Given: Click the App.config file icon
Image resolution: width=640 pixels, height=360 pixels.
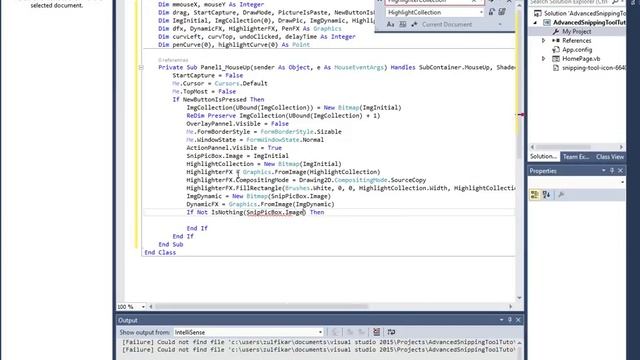Looking at the screenshot, I should click(x=556, y=50).
